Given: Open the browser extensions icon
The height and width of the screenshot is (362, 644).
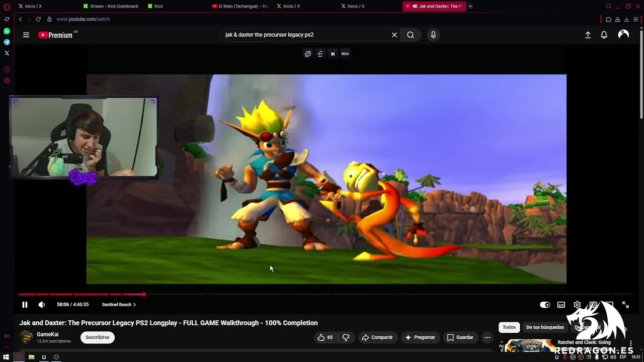Looking at the screenshot, I should (x=608, y=19).
